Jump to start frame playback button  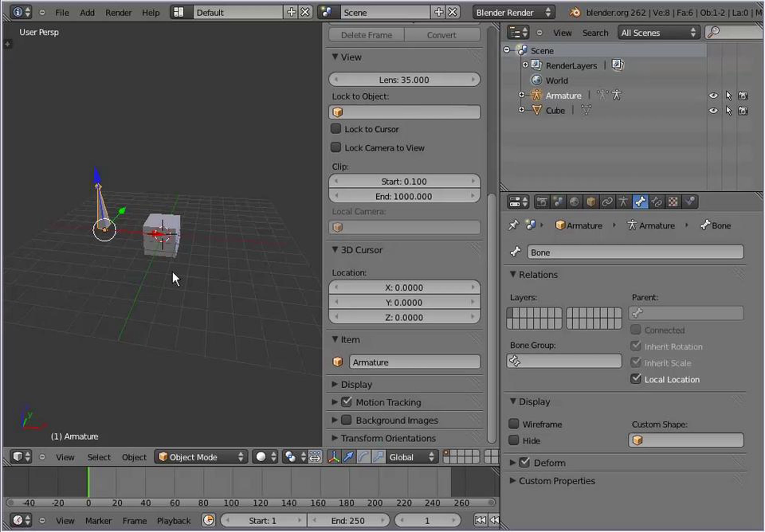tap(480, 520)
